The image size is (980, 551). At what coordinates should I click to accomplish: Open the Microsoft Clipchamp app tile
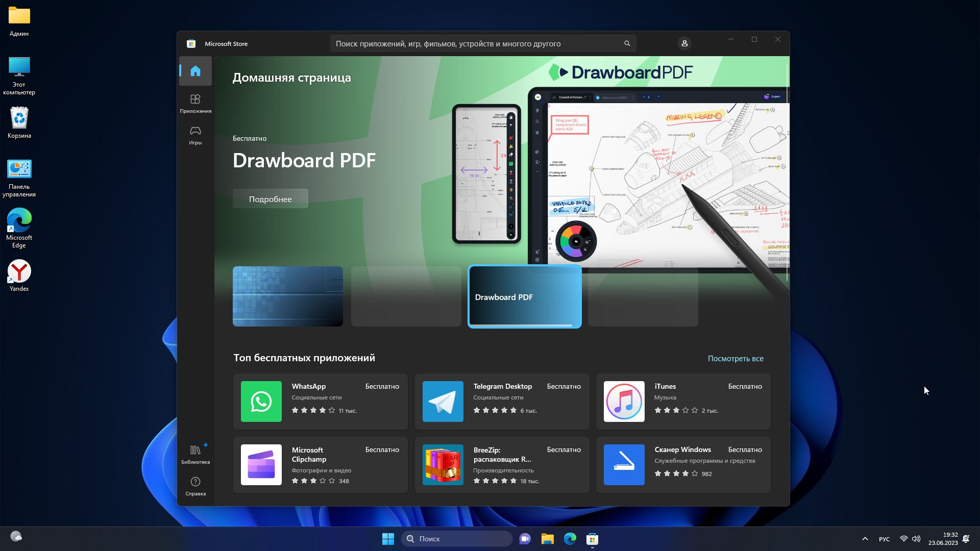[x=320, y=465]
